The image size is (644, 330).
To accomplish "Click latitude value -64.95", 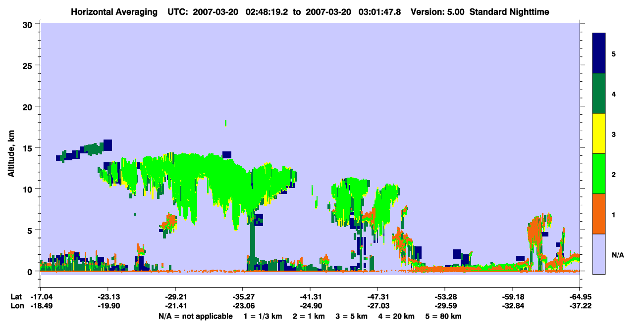I will click(580, 297).
